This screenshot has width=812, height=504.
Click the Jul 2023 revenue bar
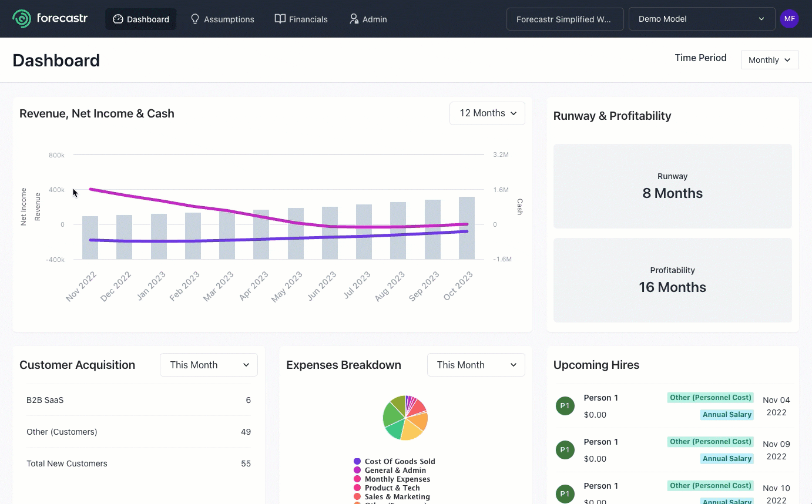click(x=364, y=232)
